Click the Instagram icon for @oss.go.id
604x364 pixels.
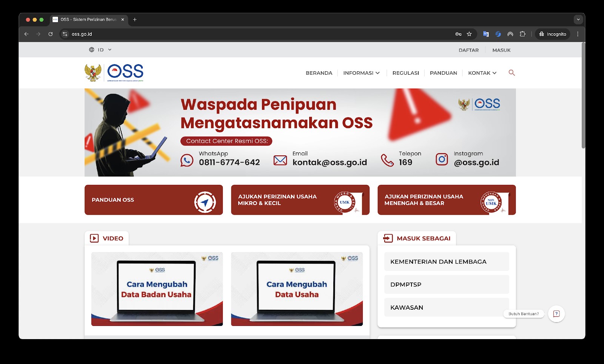point(441,160)
